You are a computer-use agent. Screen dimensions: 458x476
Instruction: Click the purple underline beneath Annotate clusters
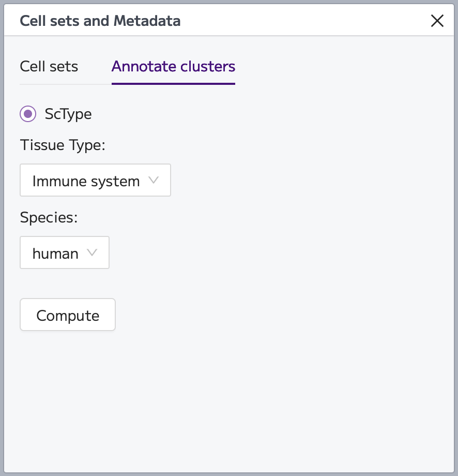tap(174, 83)
